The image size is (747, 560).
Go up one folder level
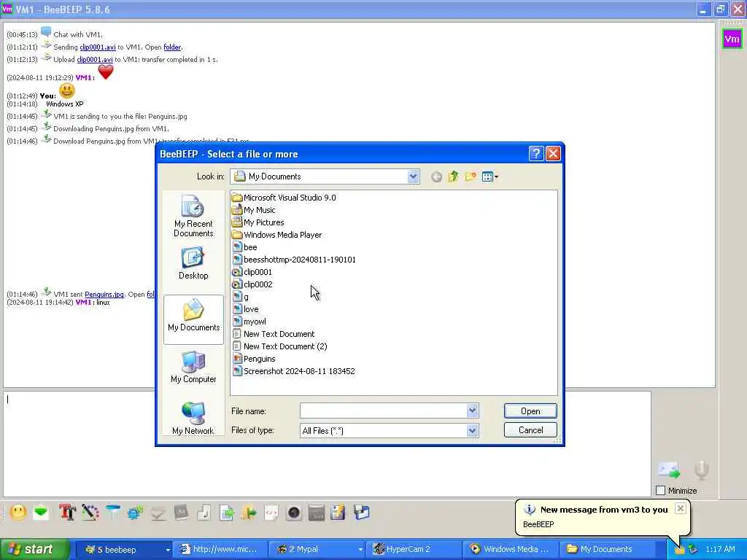(x=453, y=176)
